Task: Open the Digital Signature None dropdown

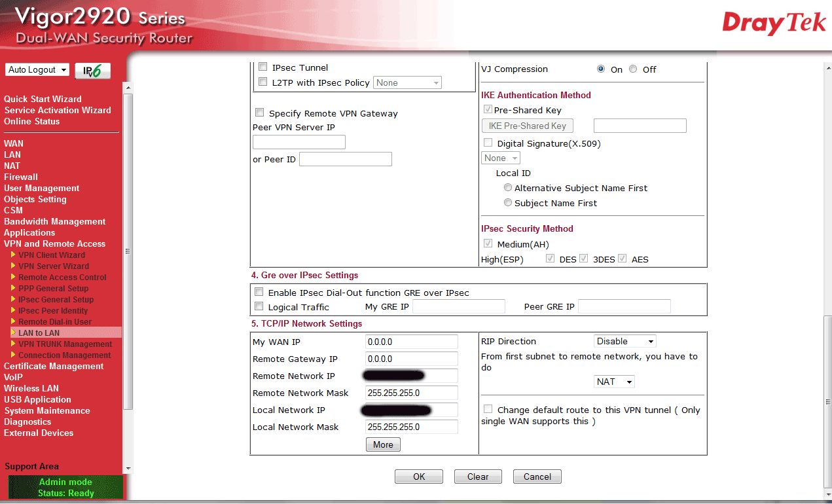Action: 501,158
